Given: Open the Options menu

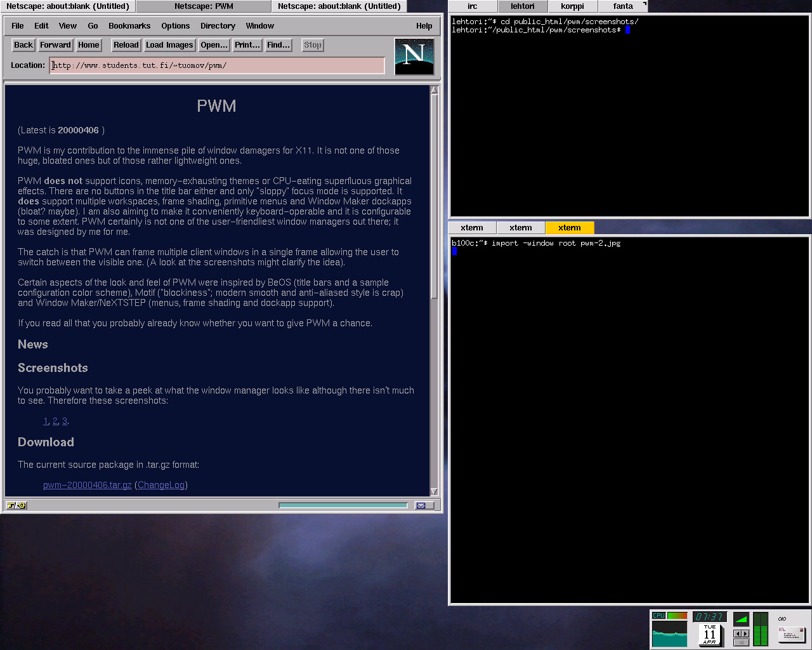Looking at the screenshot, I should coord(176,26).
